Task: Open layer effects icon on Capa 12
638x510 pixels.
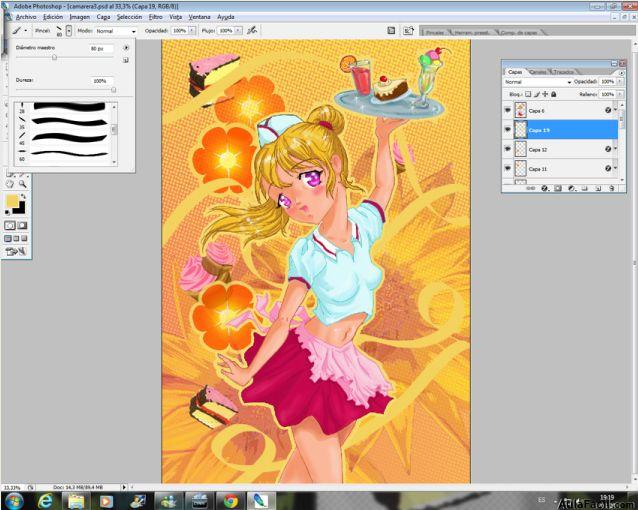Action: coord(608,149)
